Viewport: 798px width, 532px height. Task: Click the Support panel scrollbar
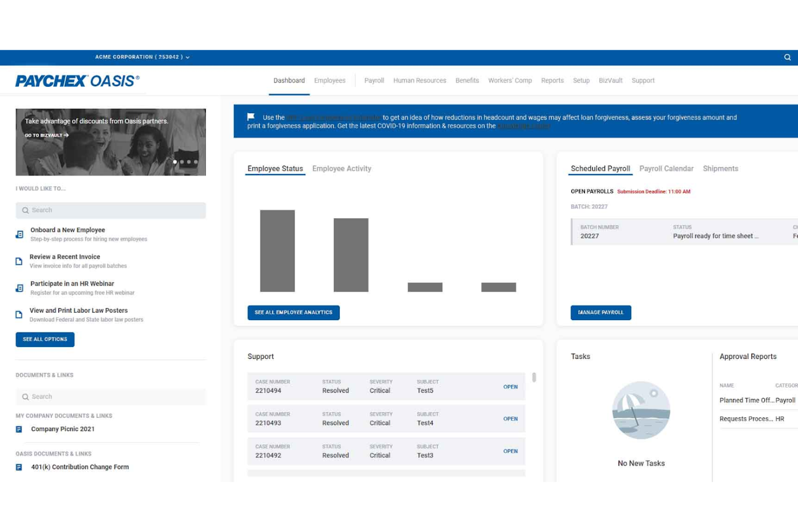(534, 377)
